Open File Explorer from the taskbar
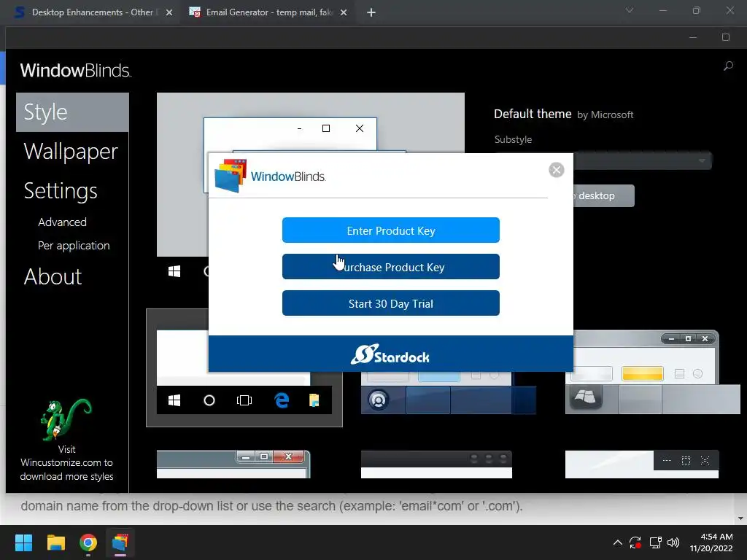The height and width of the screenshot is (560, 747). click(x=55, y=542)
